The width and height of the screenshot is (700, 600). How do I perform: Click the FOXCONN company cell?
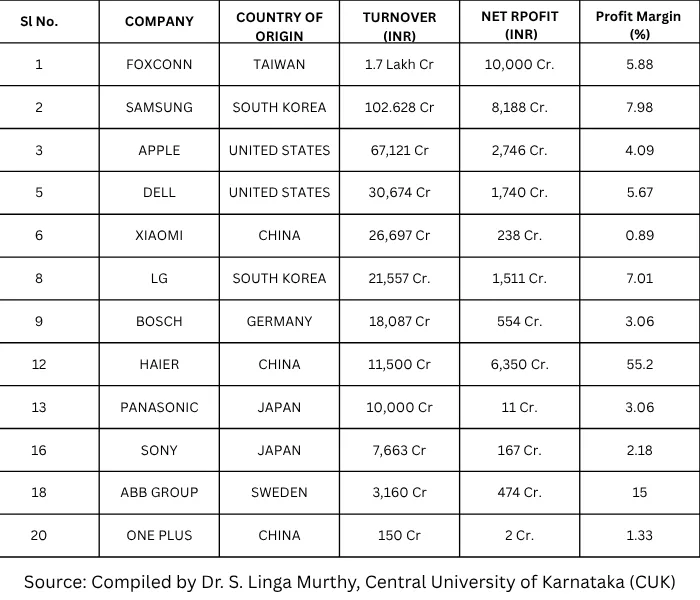159,64
